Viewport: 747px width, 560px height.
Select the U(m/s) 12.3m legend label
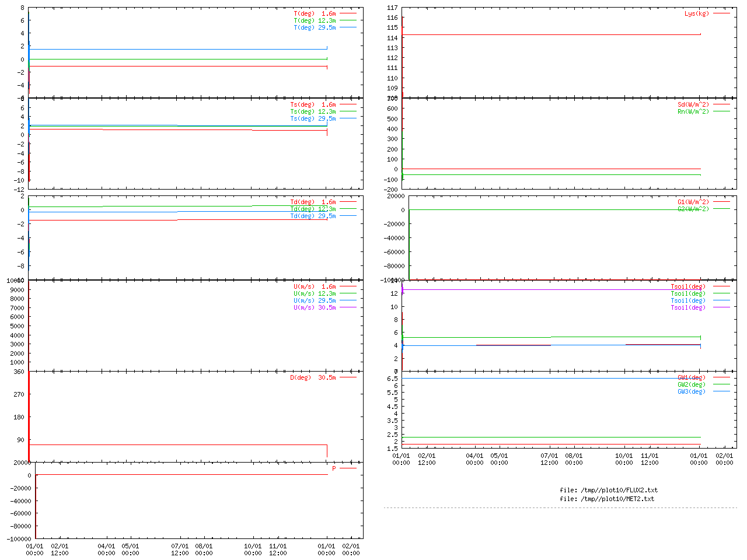tap(315, 293)
